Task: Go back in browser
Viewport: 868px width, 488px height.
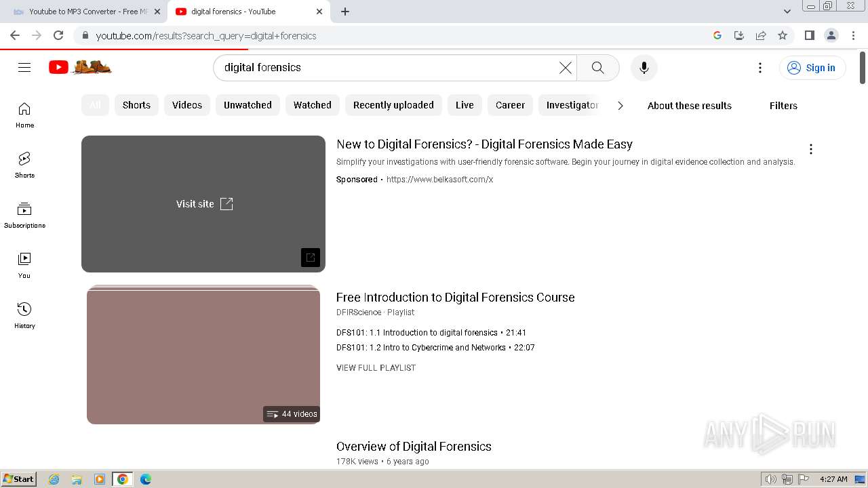Action: pos(15,35)
